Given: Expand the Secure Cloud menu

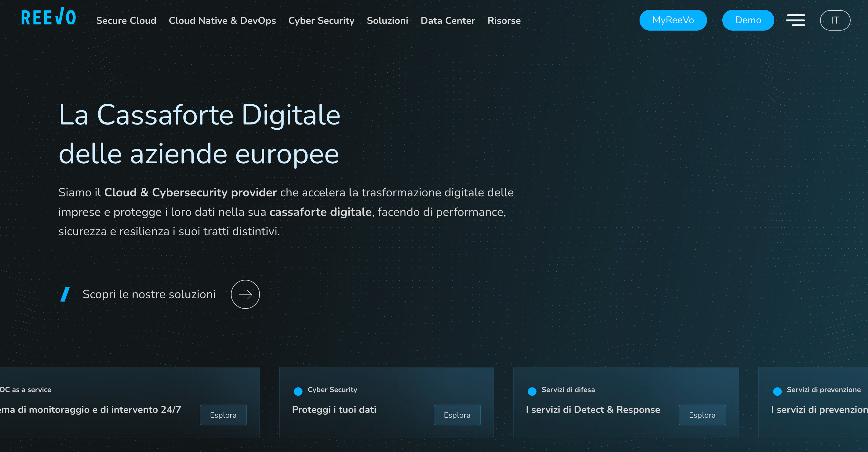Looking at the screenshot, I should (126, 20).
